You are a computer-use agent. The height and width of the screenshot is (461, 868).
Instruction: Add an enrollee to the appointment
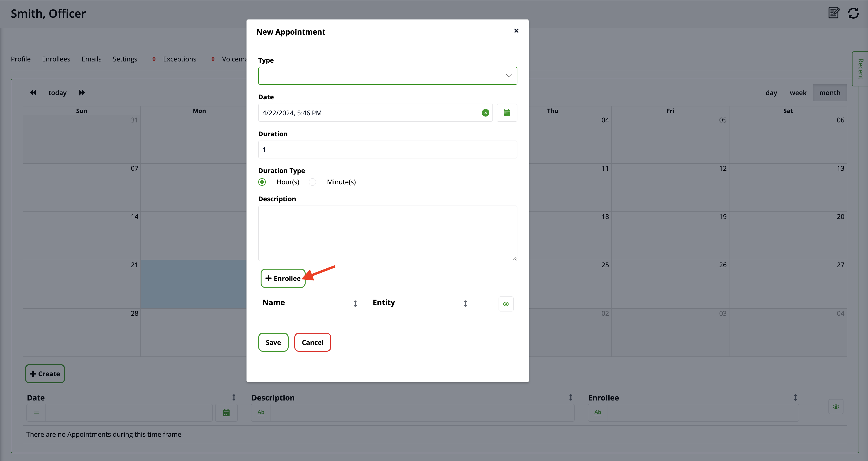point(283,278)
